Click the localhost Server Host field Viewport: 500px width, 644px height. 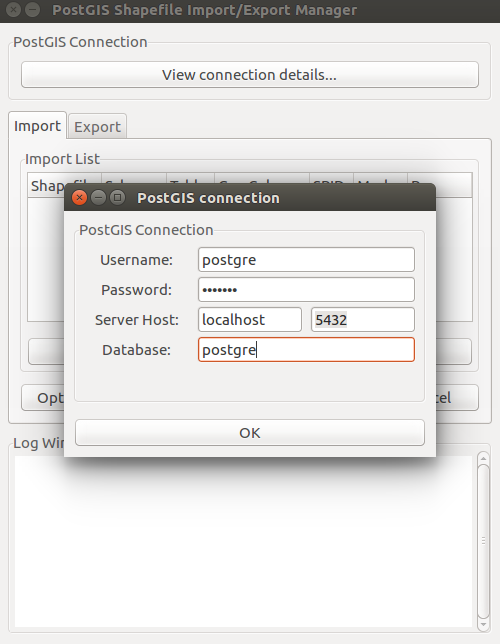[250, 320]
